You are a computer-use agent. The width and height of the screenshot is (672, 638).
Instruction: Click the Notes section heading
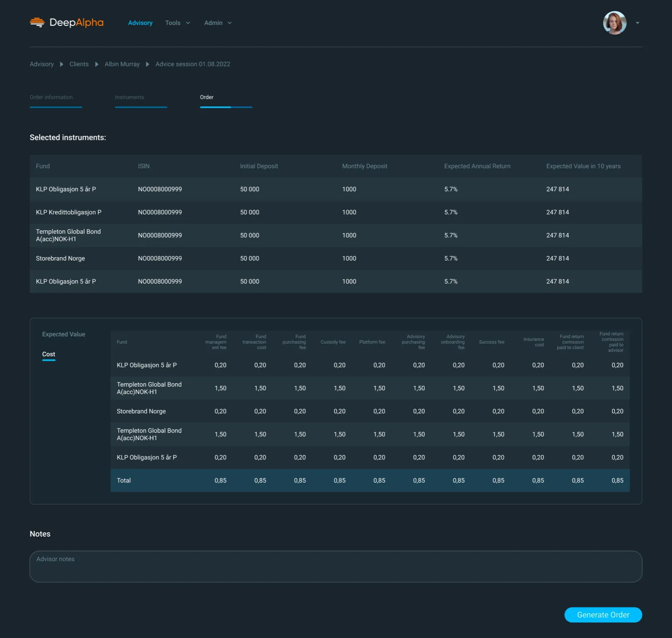coord(40,534)
